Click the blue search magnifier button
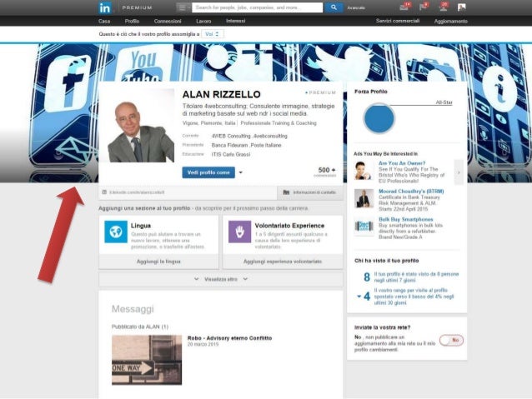This screenshot has width=532, height=399. (x=334, y=7)
